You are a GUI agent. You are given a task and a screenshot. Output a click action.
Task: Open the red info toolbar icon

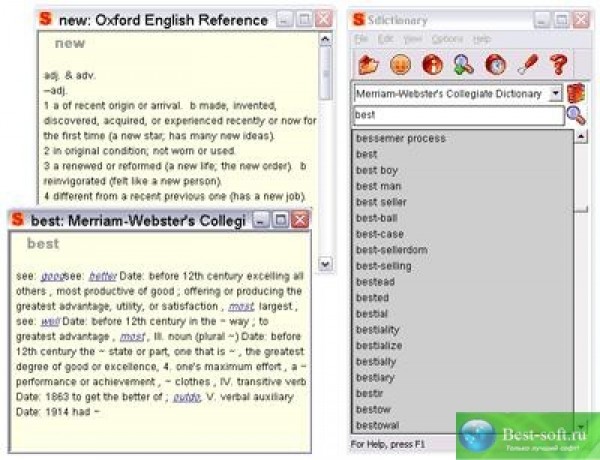(432, 64)
